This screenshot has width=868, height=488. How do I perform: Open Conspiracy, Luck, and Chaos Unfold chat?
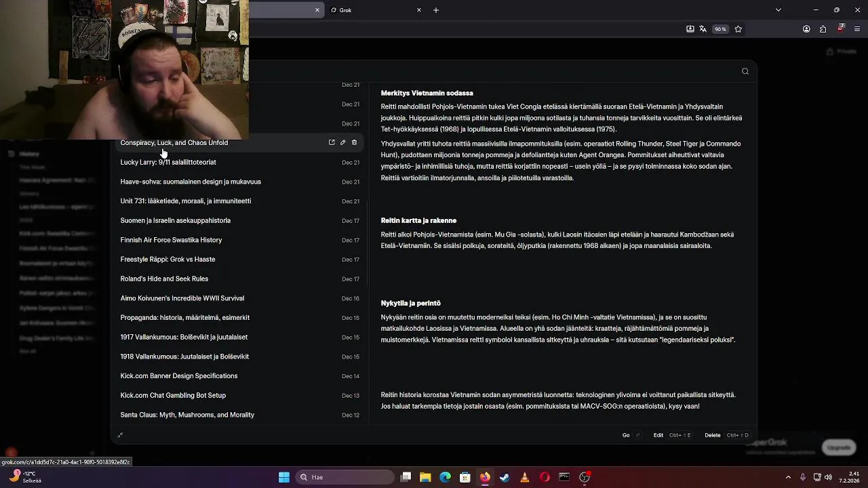174,143
